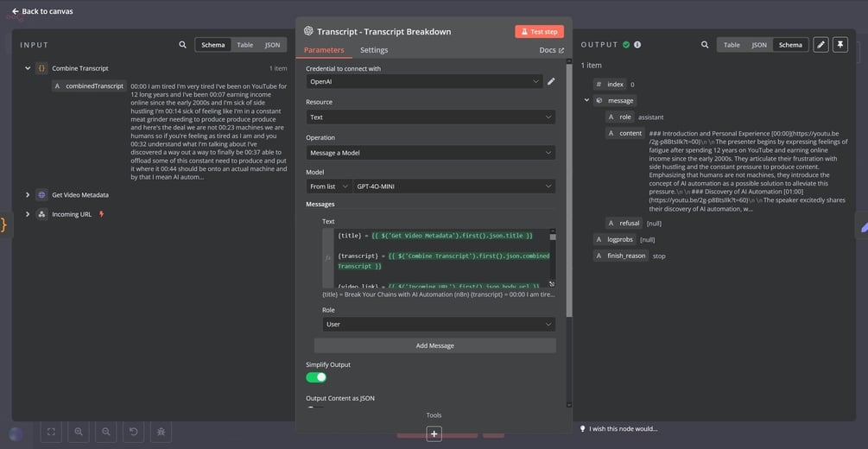Open the Docs link

pos(551,50)
